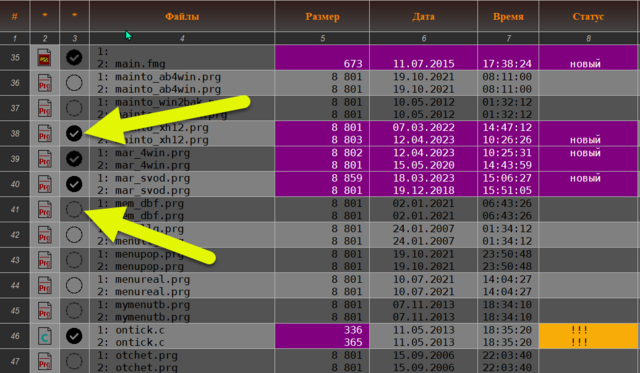
Task: Check the row 42 checkbox
Action: tap(74, 235)
